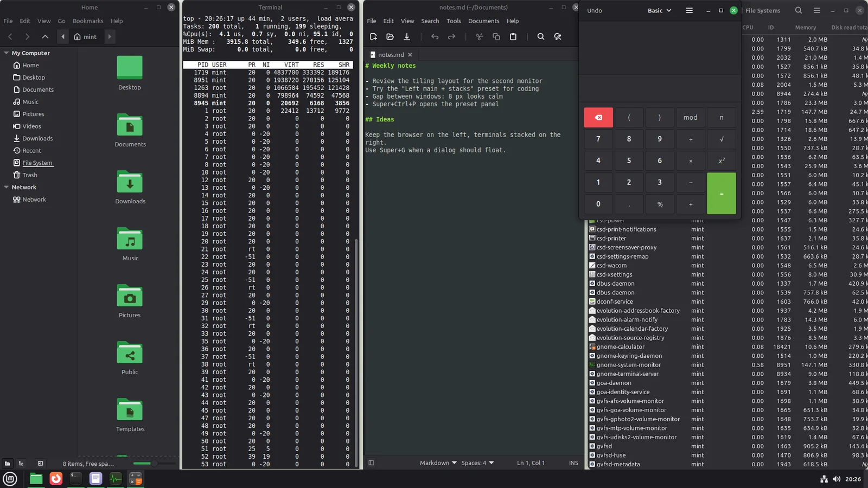Screen dimensions: 868x488
Task: Open the Tools menu in text editor
Action: click(x=454, y=21)
